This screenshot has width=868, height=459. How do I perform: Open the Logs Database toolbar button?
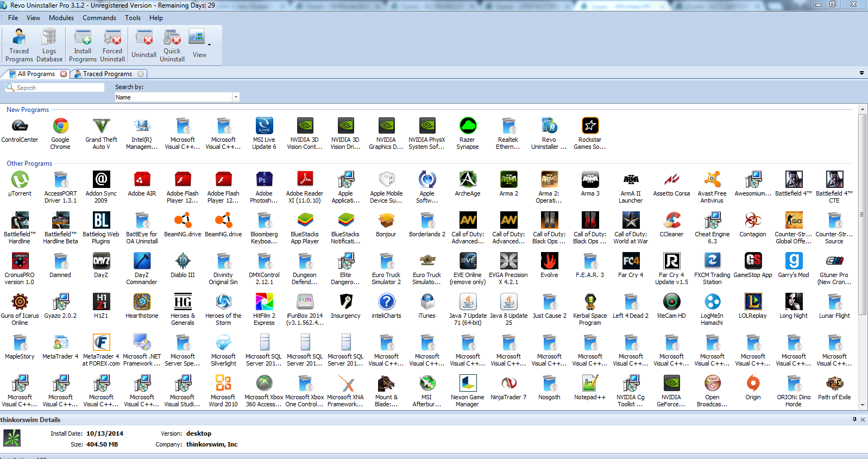tap(49, 46)
